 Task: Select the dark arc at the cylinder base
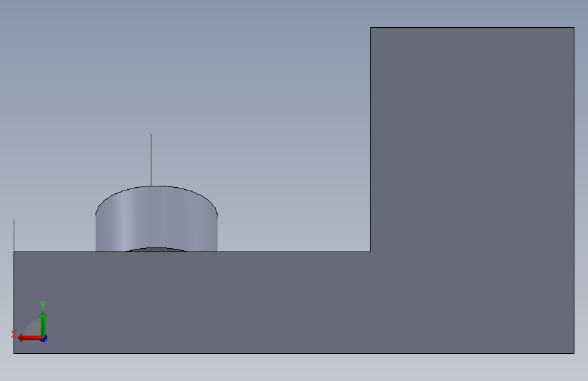[157, 249]
